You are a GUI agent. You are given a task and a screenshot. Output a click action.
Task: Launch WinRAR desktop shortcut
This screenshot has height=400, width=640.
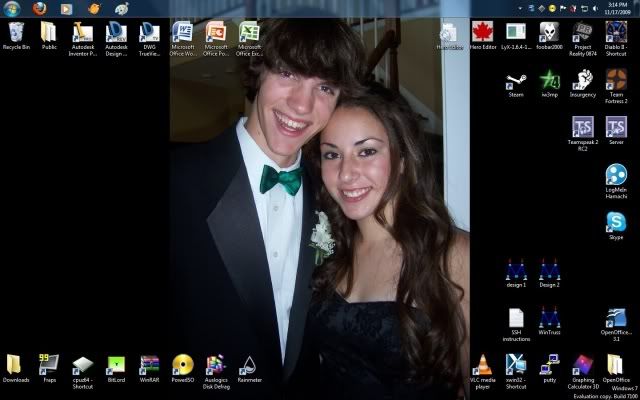click(150, 364)
